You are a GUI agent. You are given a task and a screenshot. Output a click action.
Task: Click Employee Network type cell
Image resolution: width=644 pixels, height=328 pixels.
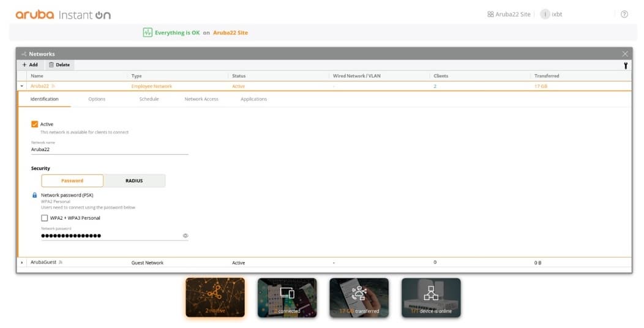pyautogui.click(x=152, y=86)
